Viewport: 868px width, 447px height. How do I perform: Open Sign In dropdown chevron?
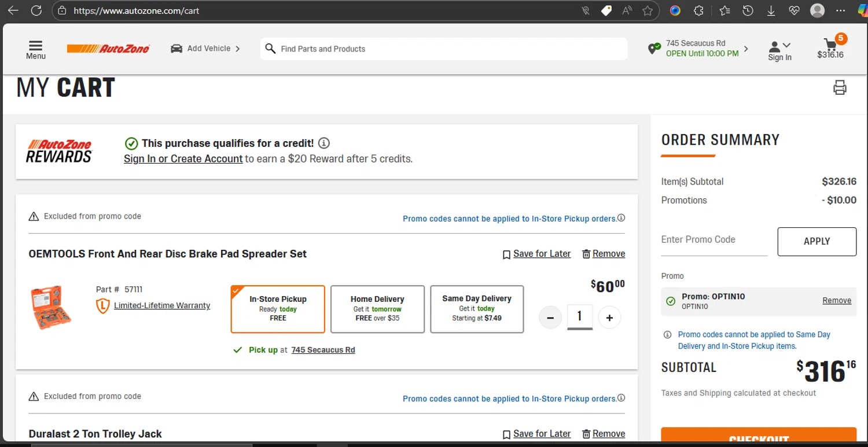coord(786,45)
